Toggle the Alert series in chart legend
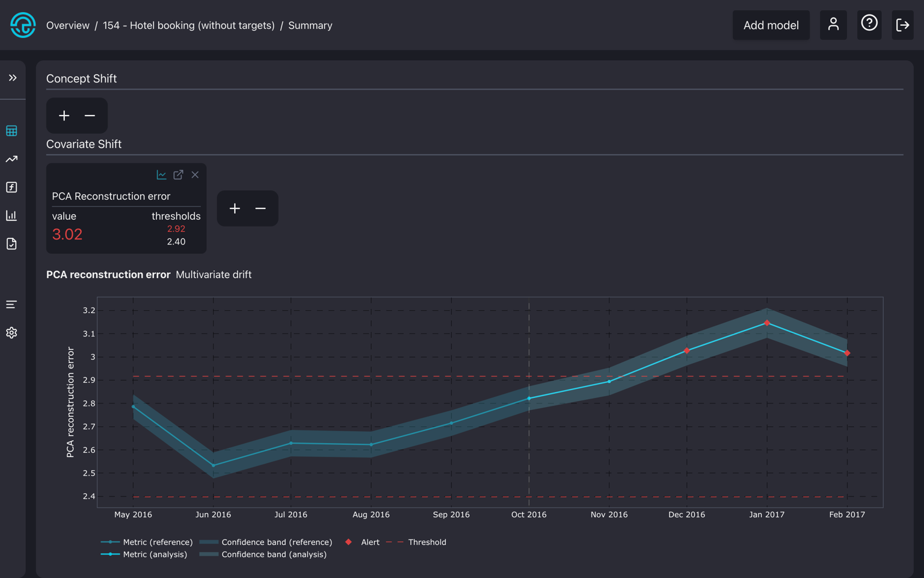This screenshot has height=578, width=924. tap(362, 542)
